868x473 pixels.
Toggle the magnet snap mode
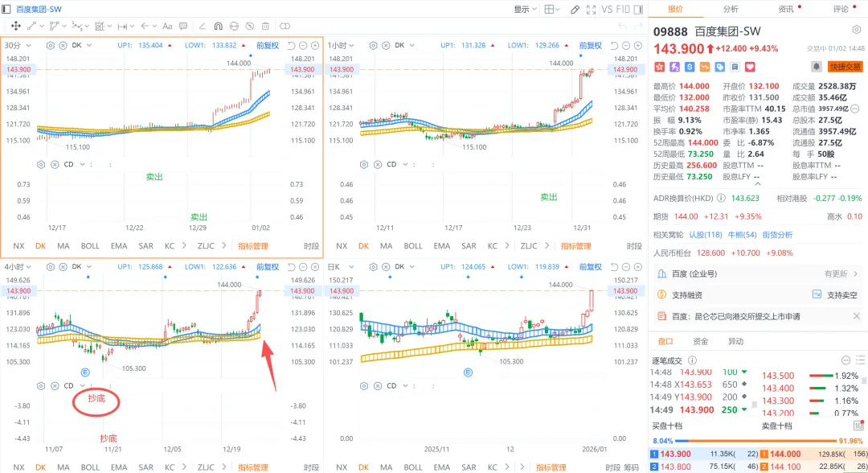218,26
